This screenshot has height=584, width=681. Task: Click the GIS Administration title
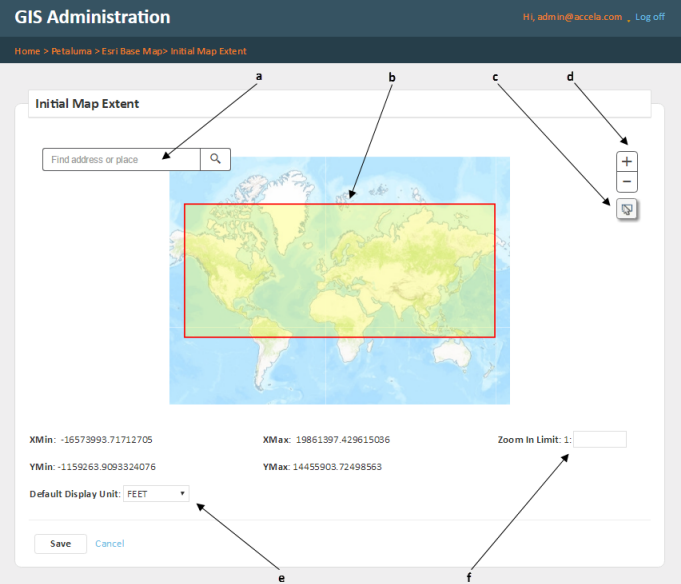pyautogui.click(x=92, y=18)
